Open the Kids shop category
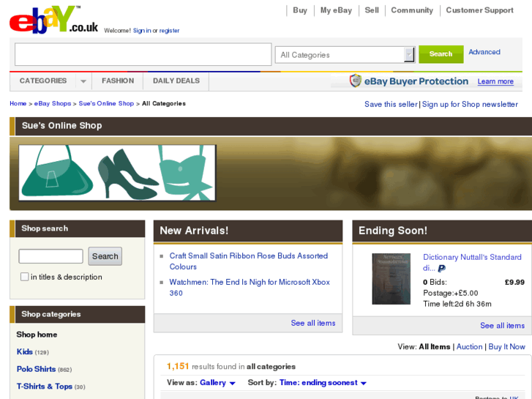Viewport: 532px width, 399px height. coord(25,352)
